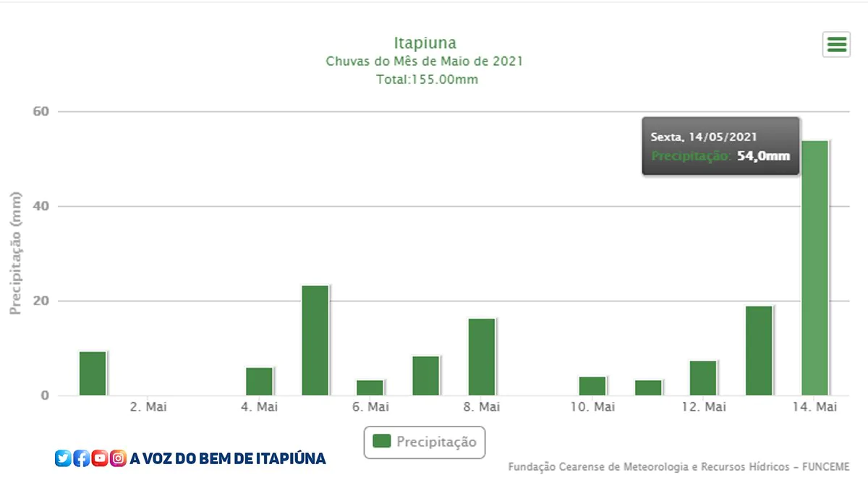Click the bar for 12 Mai
Image resolution: width=868 pixels, height=488 pixels.
click(x=703, y=378)
